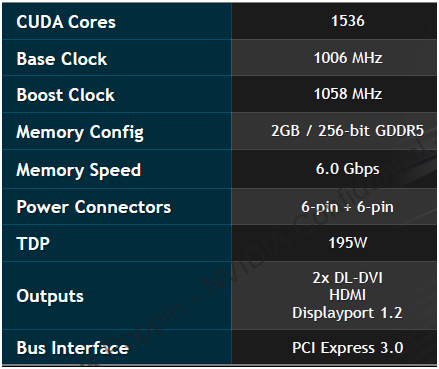
Task: Click the Memory Speed label
Action: click(79, 170)
